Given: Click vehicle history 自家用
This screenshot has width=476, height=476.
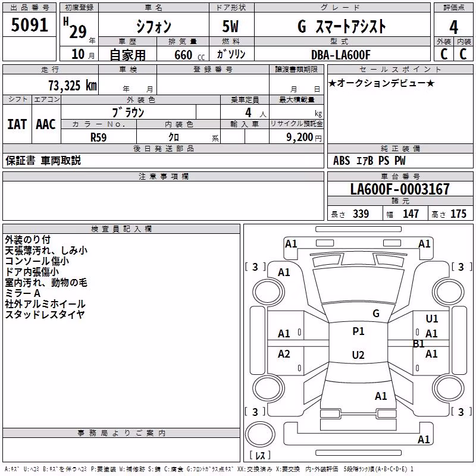Looking at the screenshot, I should point(127,55).
